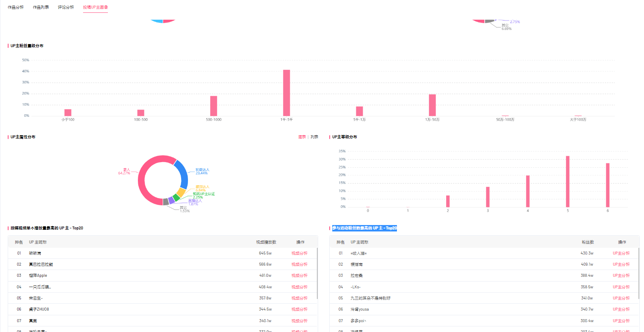Click the level 5 bar in UP主等级分布
644x332 pixels.
tap(568, 181)
